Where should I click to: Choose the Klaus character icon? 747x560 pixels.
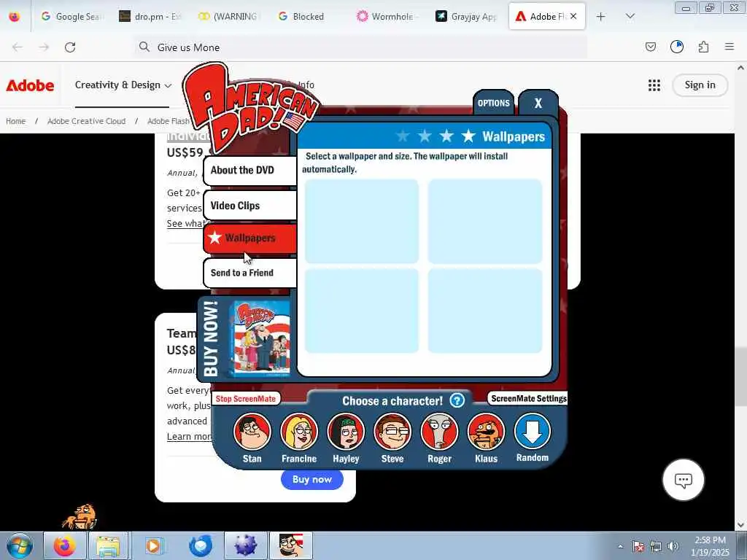486,432
